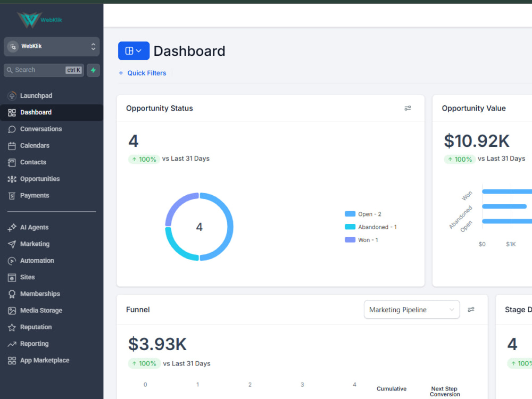
Task: Click the green lightning quick actions button
Action: (x=93, y=70)
